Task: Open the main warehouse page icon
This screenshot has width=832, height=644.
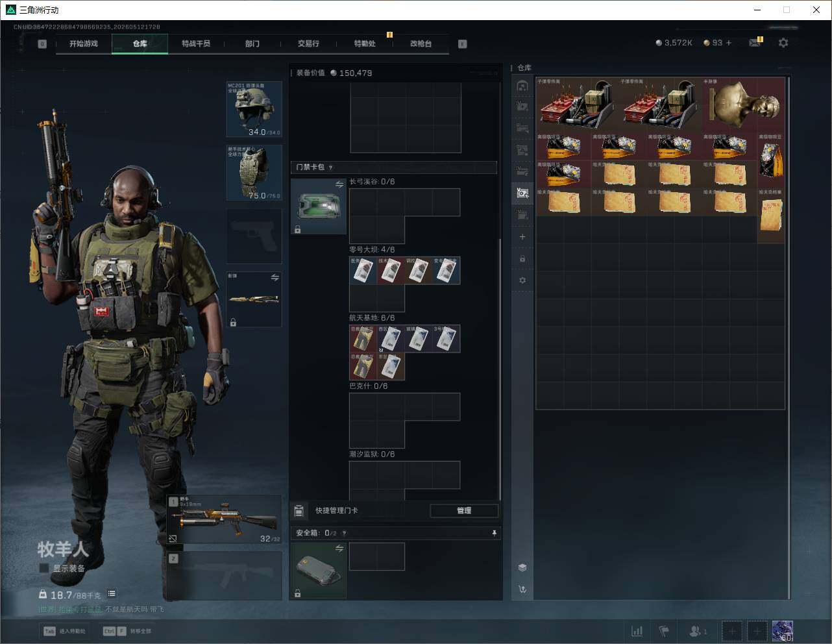Action: (x=522, y=86)
